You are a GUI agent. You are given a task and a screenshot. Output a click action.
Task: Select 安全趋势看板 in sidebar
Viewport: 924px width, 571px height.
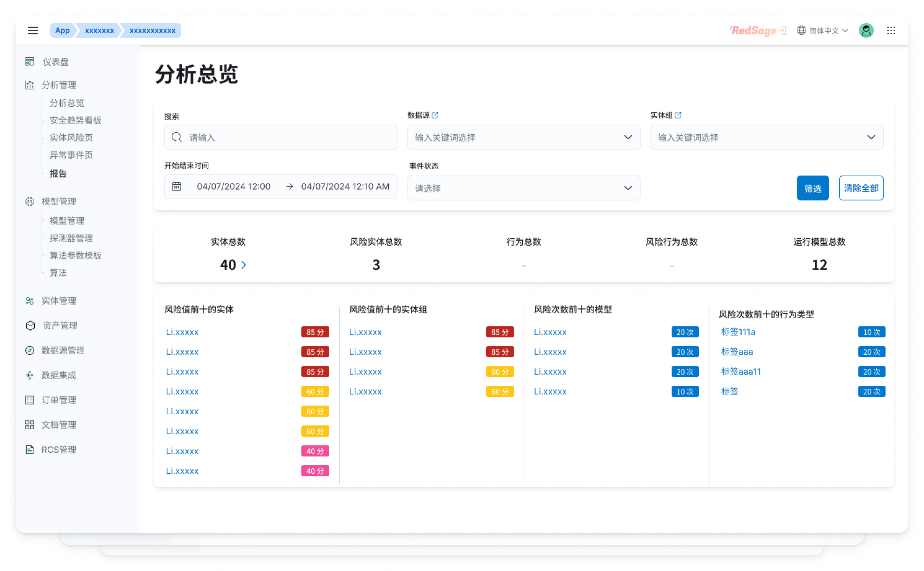click(x=76, y=120)
